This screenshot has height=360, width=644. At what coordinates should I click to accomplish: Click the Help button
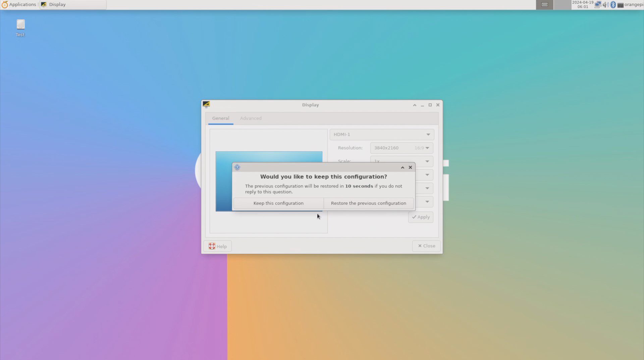pos(217,246)
